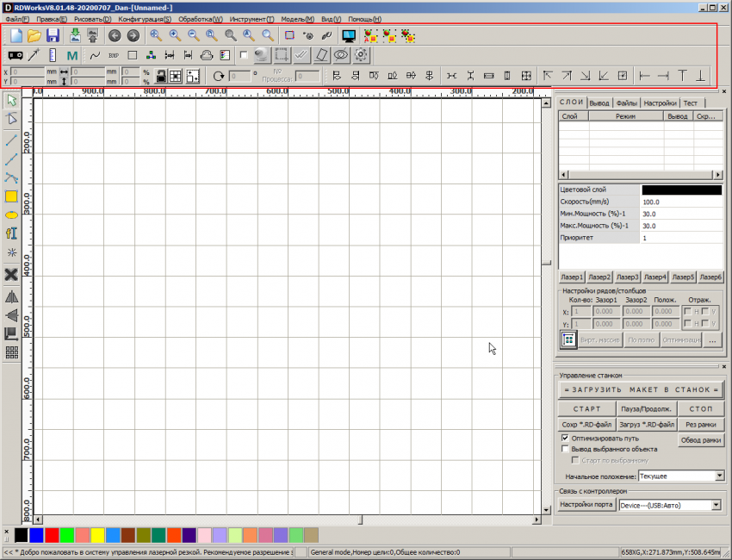The image size is (732, 560).
Task: Click the Save file icon
Action: point(53,35)
